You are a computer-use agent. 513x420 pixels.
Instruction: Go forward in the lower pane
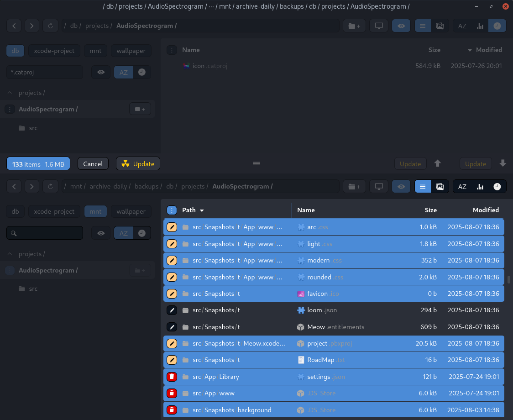[32, 187]
